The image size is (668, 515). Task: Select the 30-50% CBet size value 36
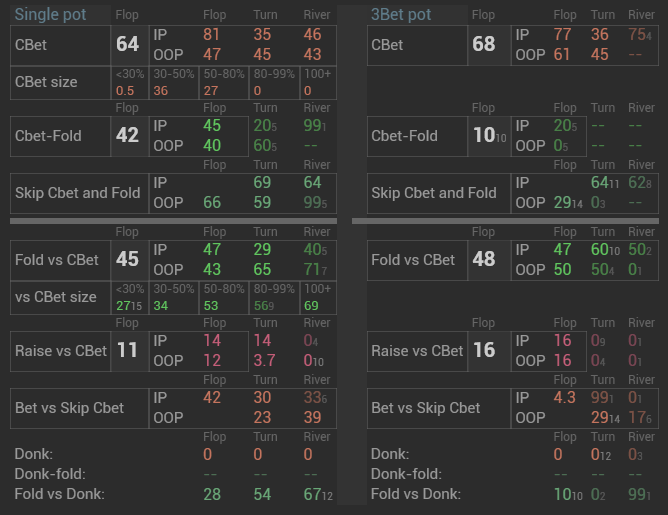tap(161, 90)
